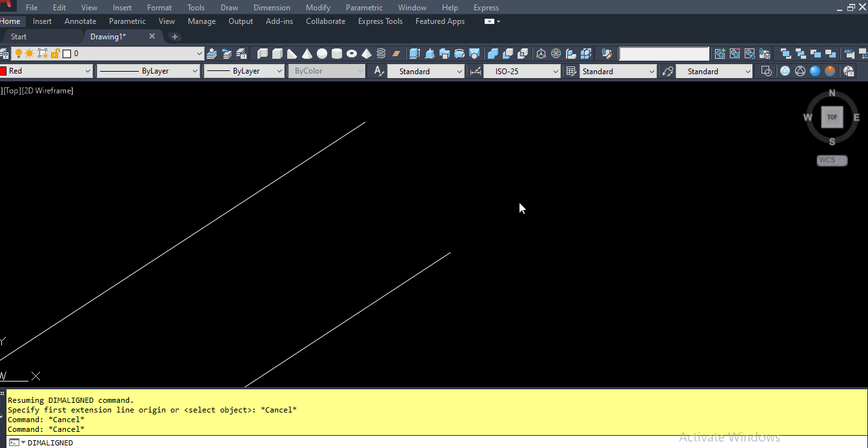
Task: Select the Subtract solids tool
Action: click(508, 54)
